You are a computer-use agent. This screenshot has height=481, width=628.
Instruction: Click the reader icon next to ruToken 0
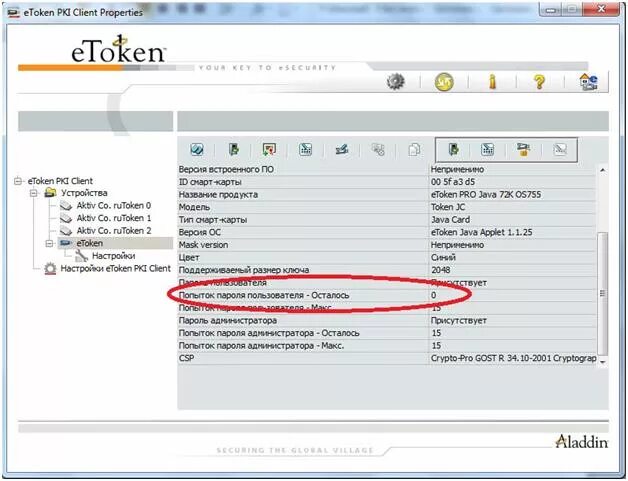click(x=66, y=206)
